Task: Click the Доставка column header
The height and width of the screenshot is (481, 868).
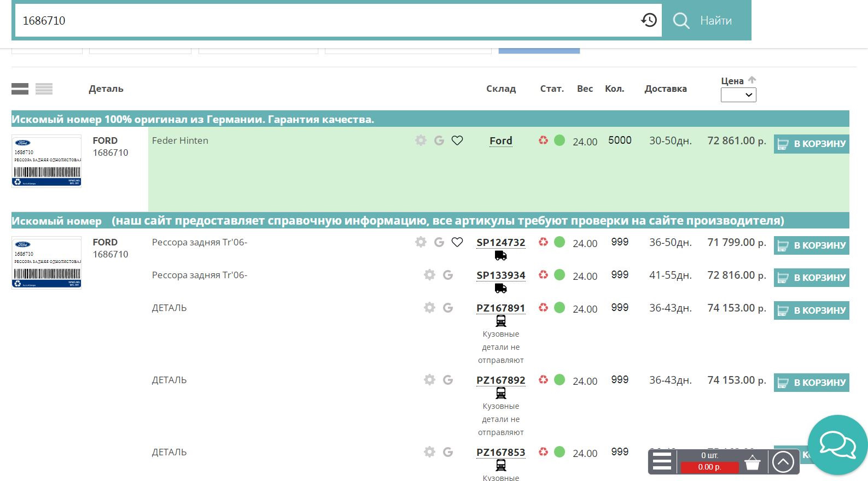Action: click(x=666, y=89)
